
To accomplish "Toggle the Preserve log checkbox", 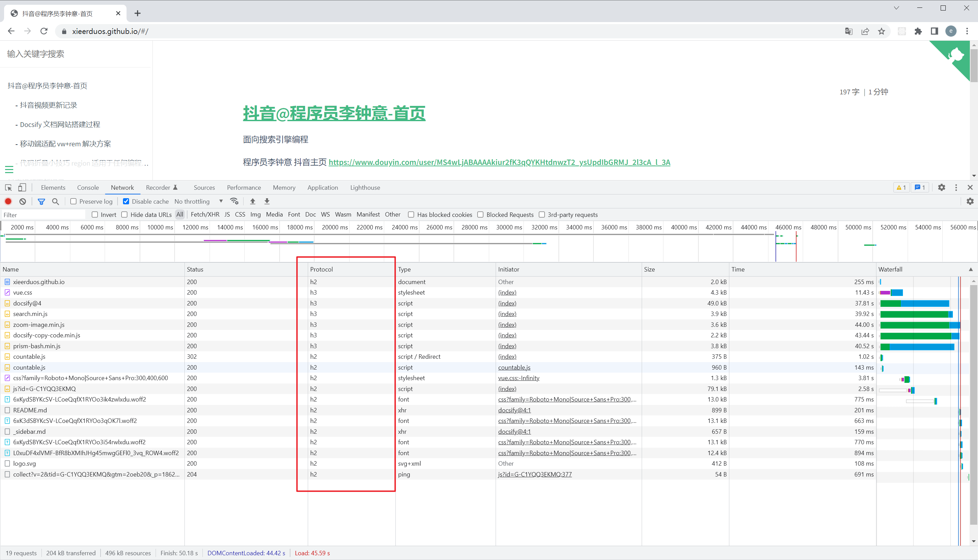I will 73,202.
